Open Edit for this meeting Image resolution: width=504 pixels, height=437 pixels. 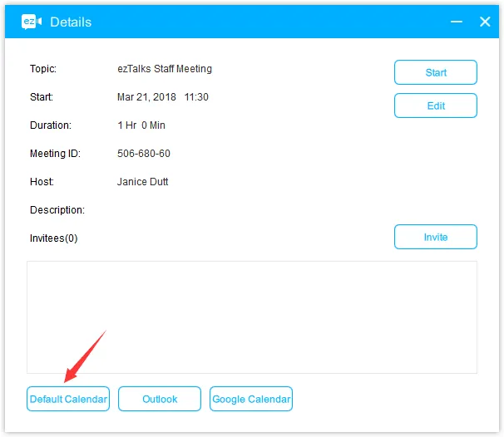(x=436, y=106)
